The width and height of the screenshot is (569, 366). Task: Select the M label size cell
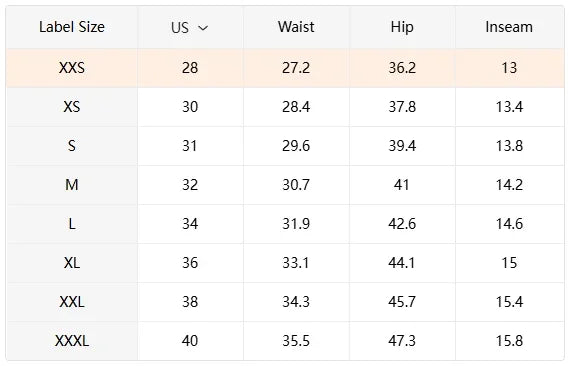(72, 185)
